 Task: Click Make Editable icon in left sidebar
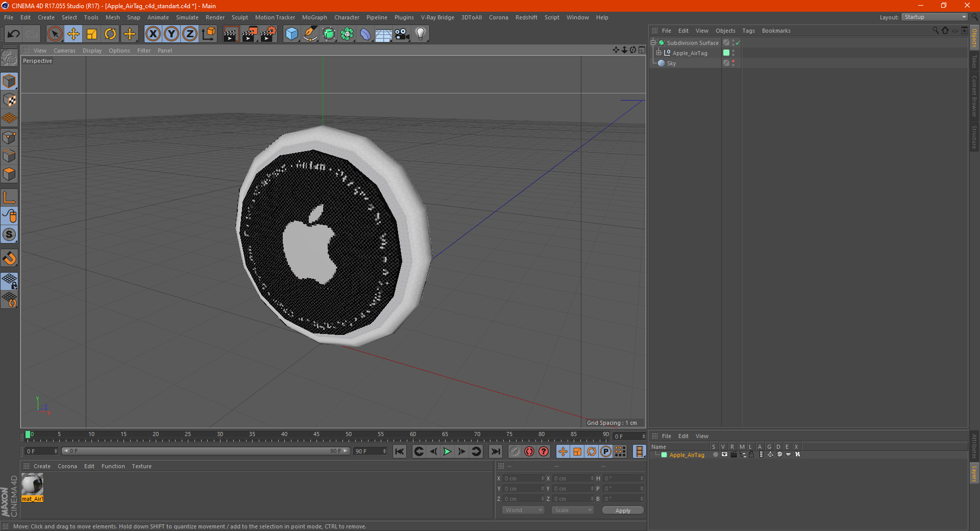point(9,58)
